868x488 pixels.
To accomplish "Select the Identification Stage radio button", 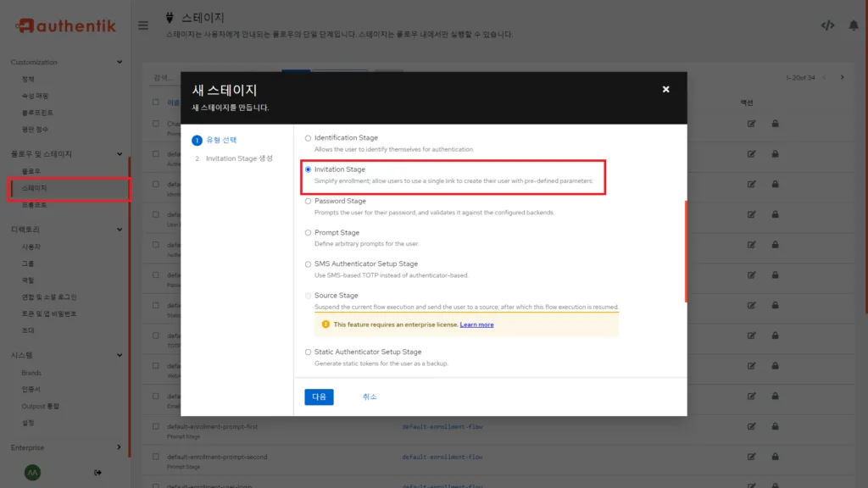I will tap(308, 138).
